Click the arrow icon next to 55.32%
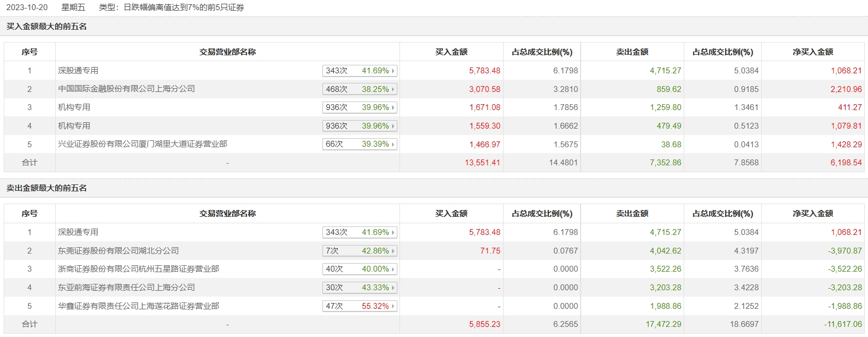The height and width of the screenshot is (337, 868). (x=393, y=306)
